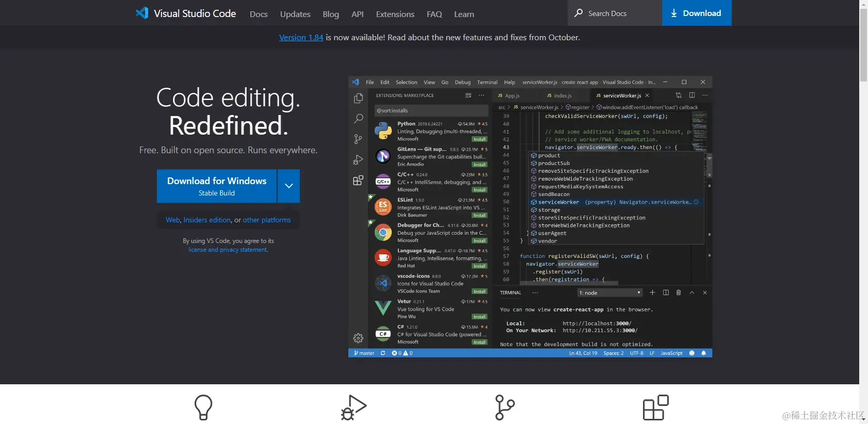The image size is (868, 424).
Task: Open Source Control icon in activity bar
Action: click(x=358, y=139)
